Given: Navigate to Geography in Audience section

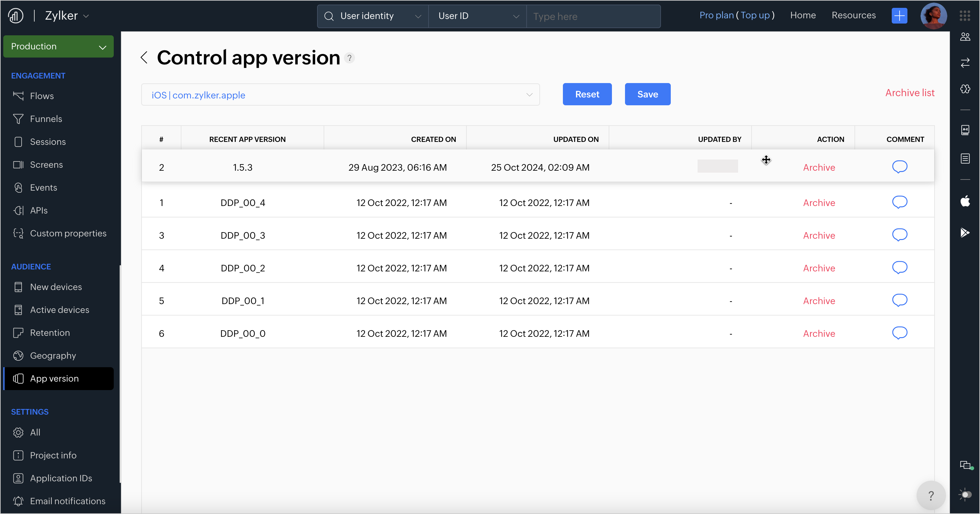Looking at the screenshot, I should [53, 355].
